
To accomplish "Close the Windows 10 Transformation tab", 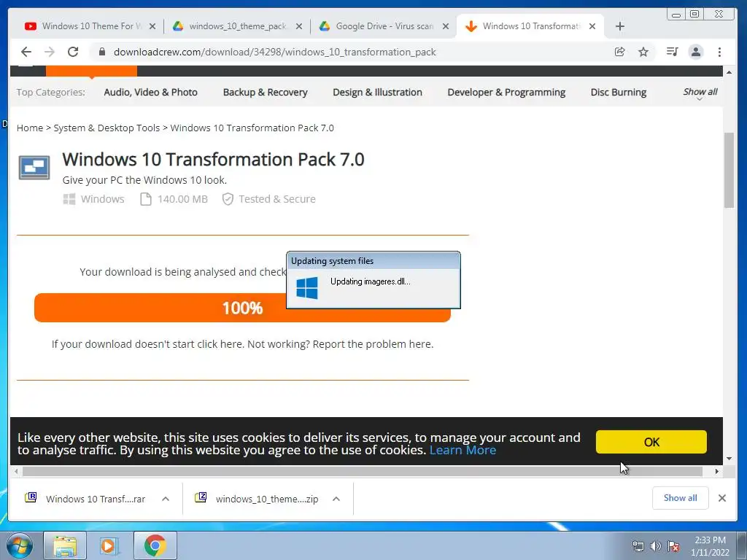I will pyautogui.click(x=592, y=26).
